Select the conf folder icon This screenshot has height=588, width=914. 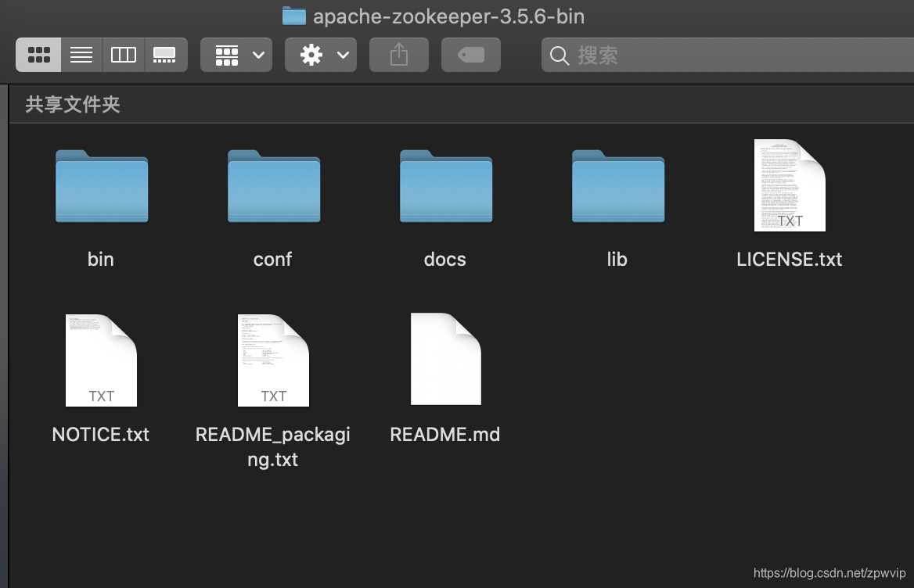273,186
